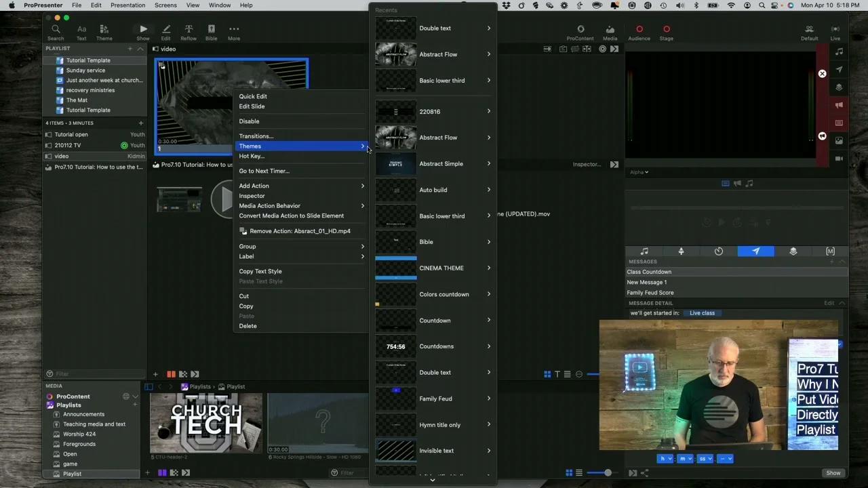This screenshot has width=868, height=488.
Task: Expand the Family Feud theme submenu
Action: [435, 399]
